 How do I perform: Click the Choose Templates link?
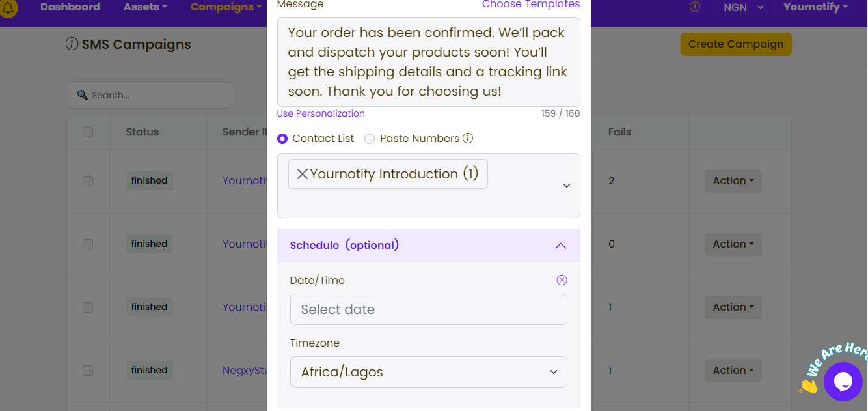[531, 5]
